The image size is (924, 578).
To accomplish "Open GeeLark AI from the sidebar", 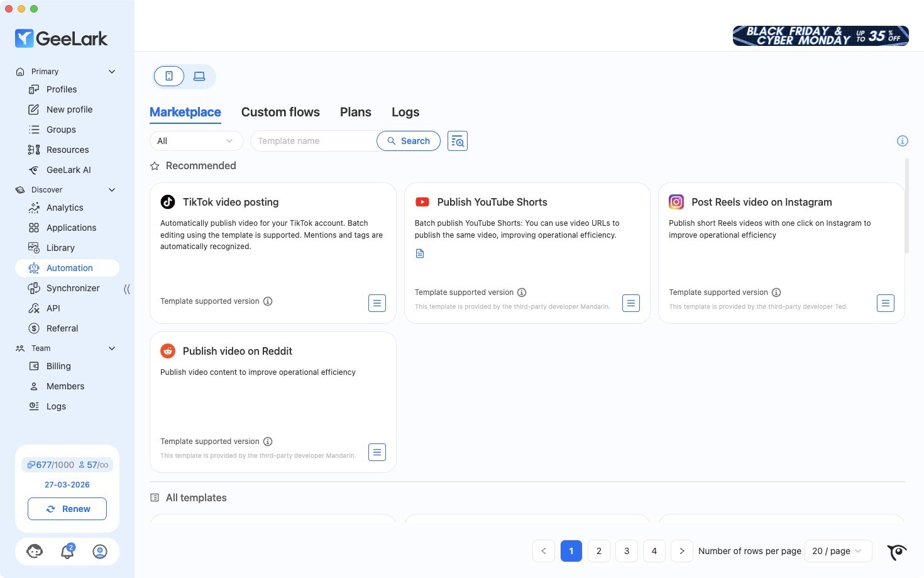I will tap(69, 170).
